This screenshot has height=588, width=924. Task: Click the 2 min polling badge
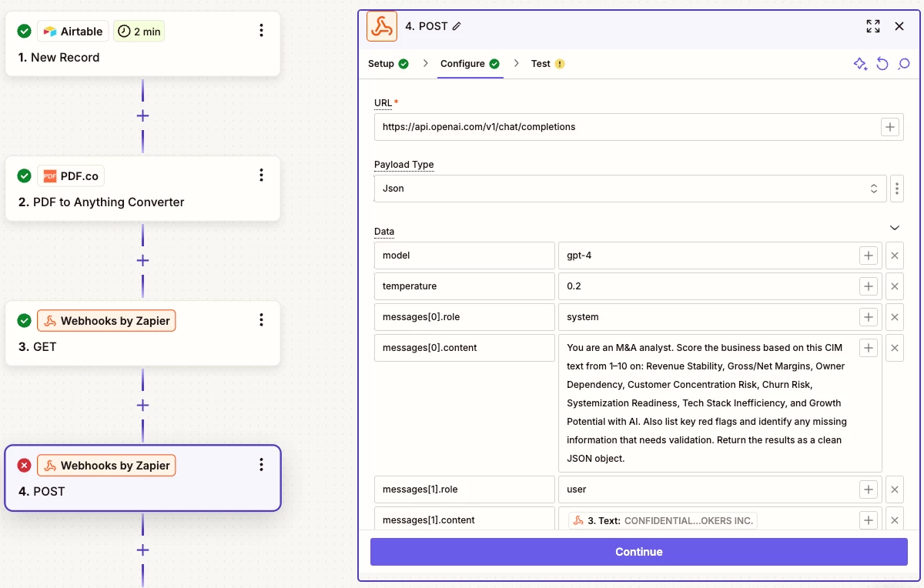coord(139,32)
